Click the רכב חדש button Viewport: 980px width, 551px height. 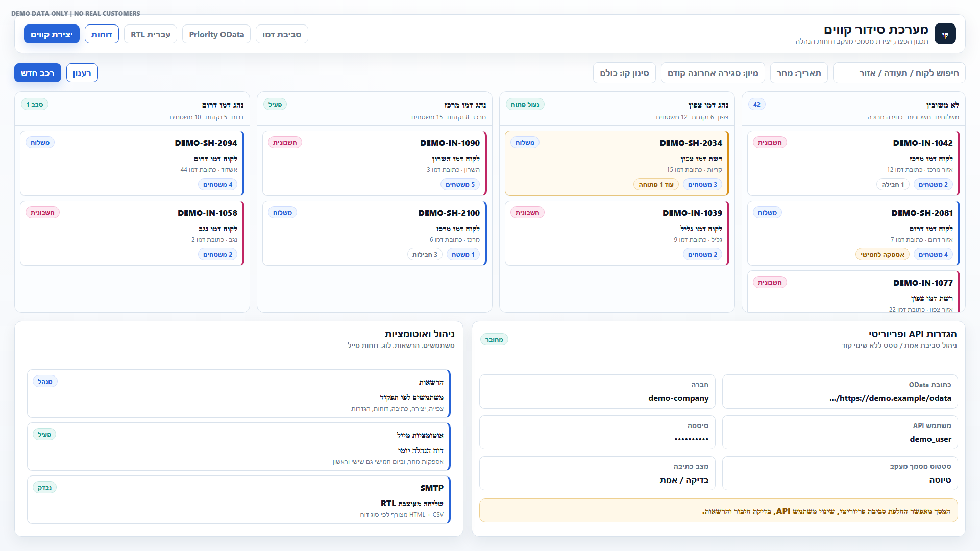(x=38, y=73)
